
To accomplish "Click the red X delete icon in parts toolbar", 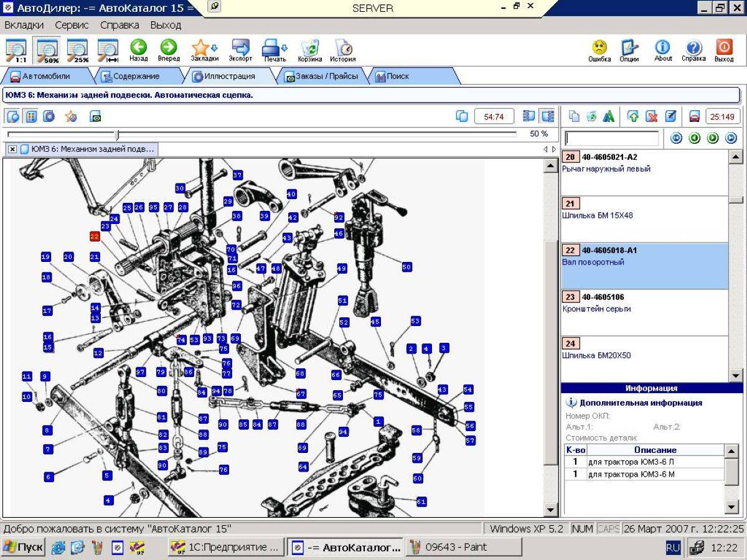I will coord(652,116).
